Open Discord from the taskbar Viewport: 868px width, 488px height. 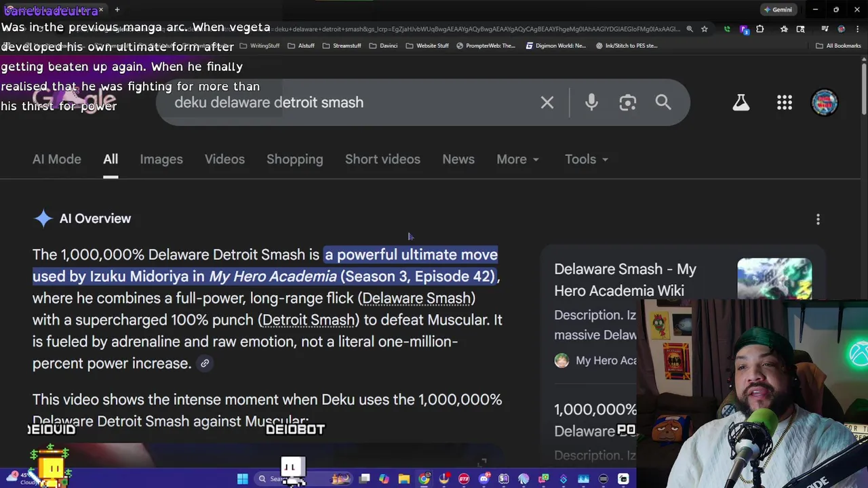coord(484,479)
